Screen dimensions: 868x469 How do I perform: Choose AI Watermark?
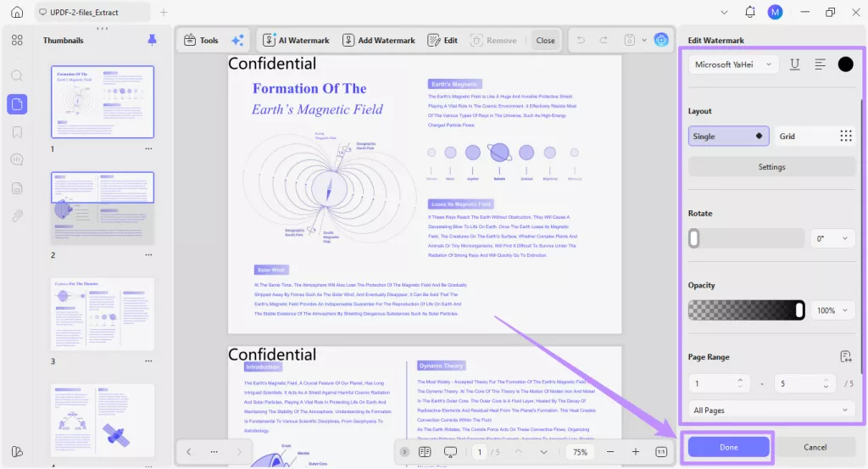[296, 40]
